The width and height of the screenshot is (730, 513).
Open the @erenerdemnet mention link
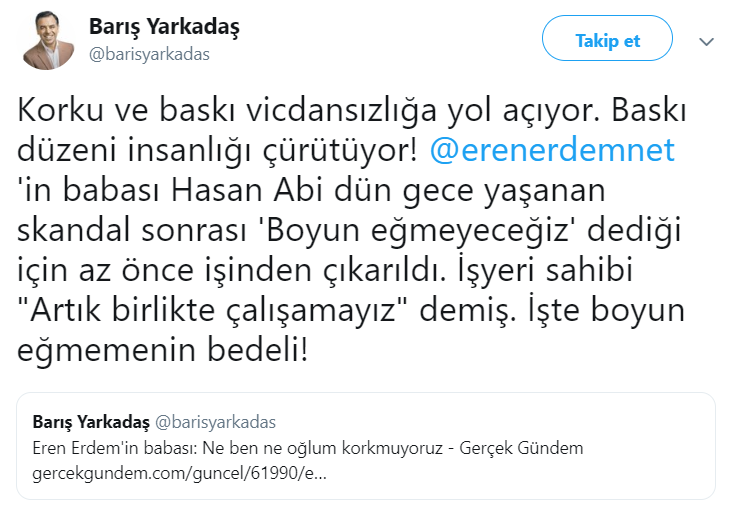(x=552, y=151)
